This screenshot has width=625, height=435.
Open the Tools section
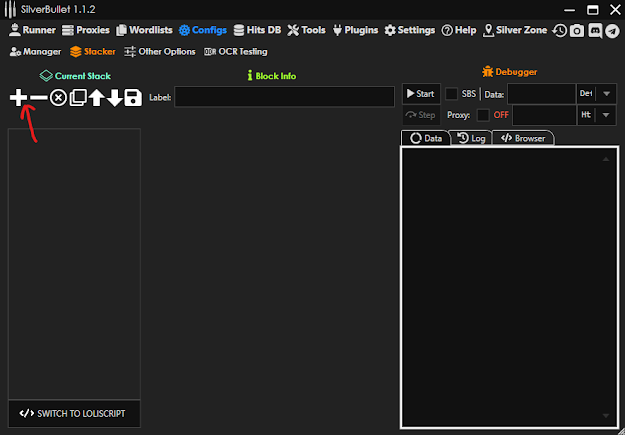point(306,30)
